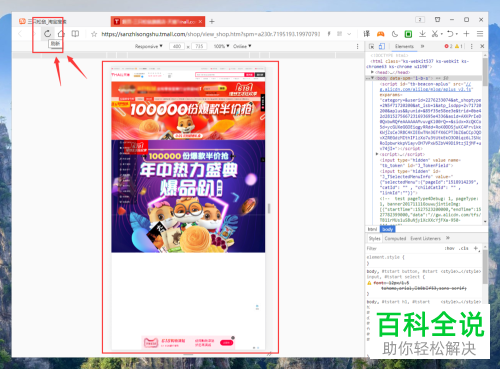Navigate back with the back arrow
500x369 pixels.
(20, 34)
